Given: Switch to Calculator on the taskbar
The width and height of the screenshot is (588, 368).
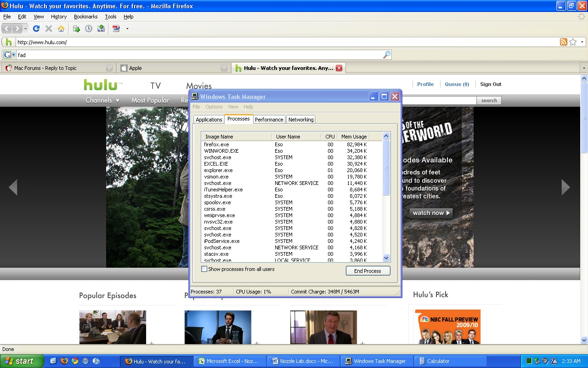Looking at the screenshot, I should pyautogui.click(x=451, y=361).
